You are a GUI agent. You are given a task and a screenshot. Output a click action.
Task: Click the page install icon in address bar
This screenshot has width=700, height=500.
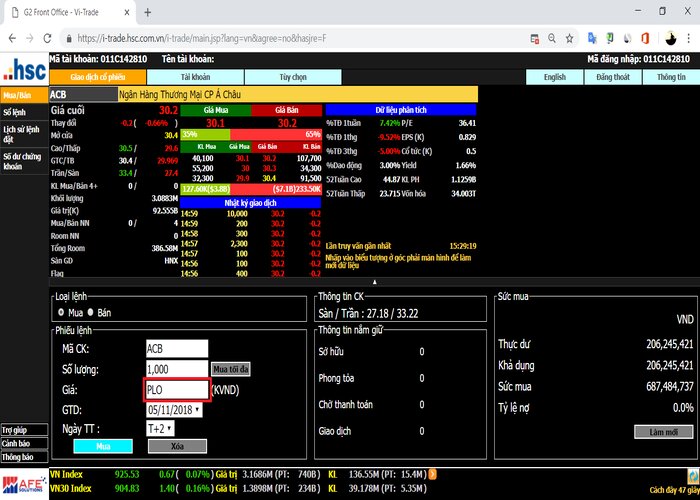(x=534, y=39)
